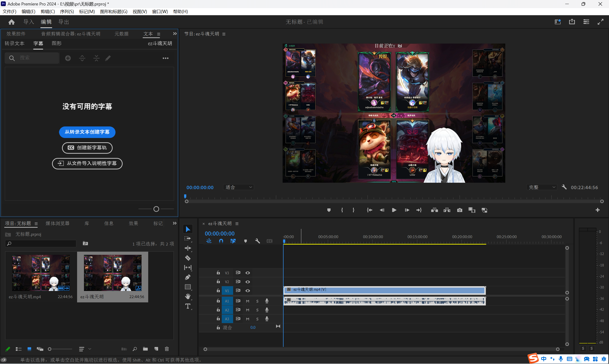Select the Pen tool
This screenshot has height=364, width=609.
coord(188,277)
